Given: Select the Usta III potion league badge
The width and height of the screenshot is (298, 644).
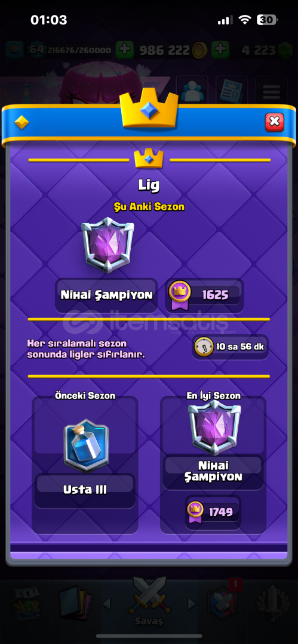Looking at the screenshot, I should [x=86, y=445].
